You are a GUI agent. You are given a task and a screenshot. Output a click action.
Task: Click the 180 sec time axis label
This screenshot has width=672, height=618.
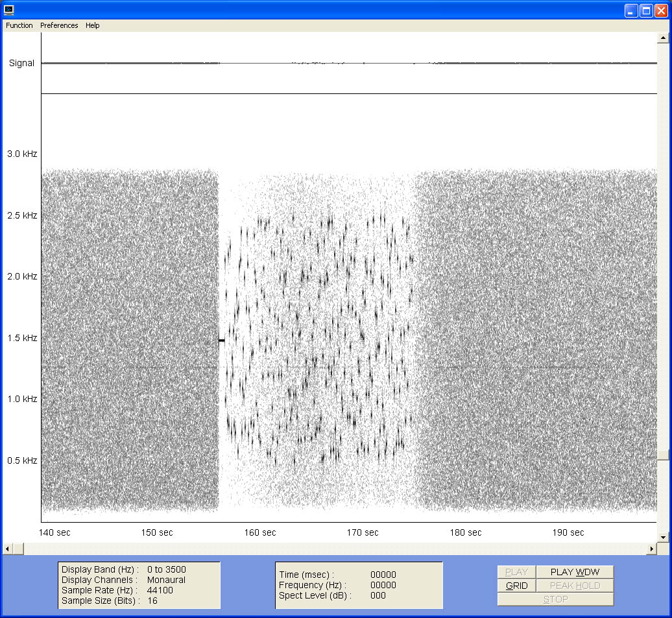click(x=466, y=532)
